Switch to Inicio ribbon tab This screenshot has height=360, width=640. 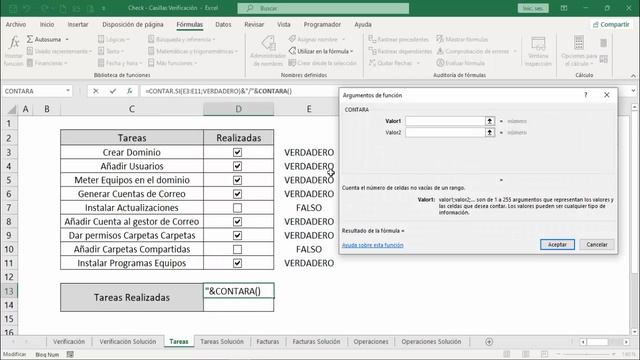pos(47,24)
